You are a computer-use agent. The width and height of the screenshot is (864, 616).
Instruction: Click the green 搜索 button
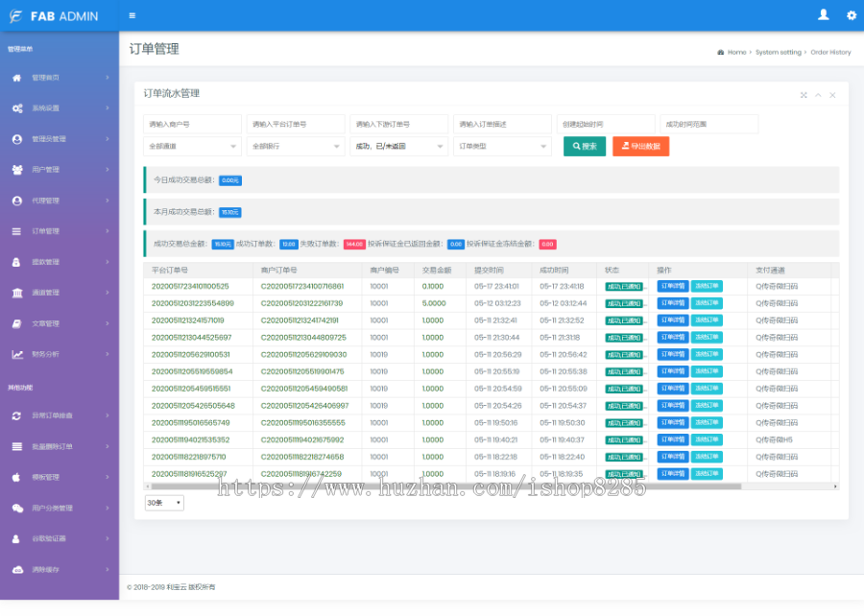(584, 147)
